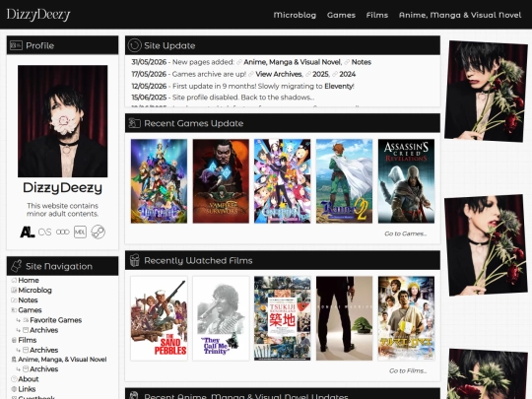Click the home icon beside Home

14,280
